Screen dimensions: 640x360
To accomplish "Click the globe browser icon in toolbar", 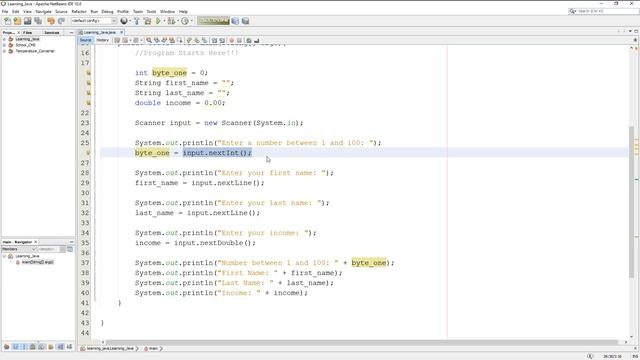I will [x=124, y=21].
